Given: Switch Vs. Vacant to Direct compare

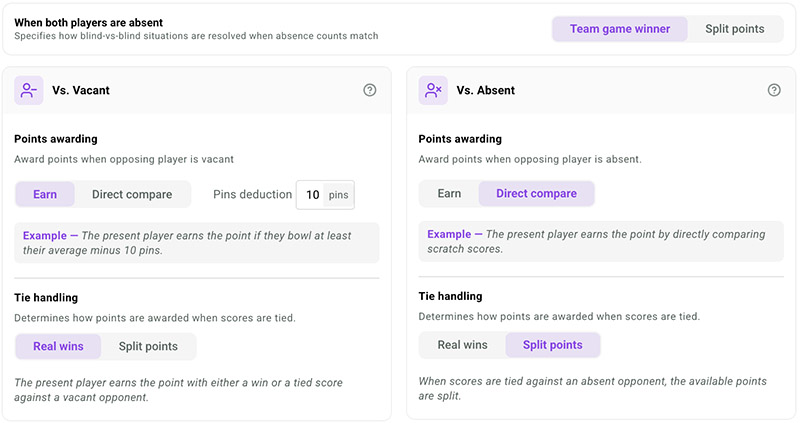Looking at the screenshot, I should [x=132, y=194].
